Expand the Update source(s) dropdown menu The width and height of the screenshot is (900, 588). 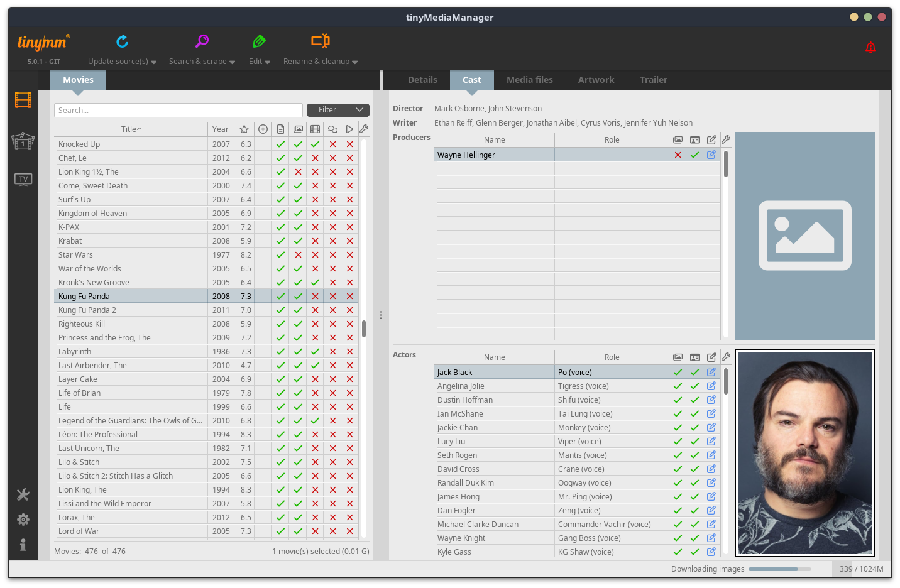coord(154,62)
